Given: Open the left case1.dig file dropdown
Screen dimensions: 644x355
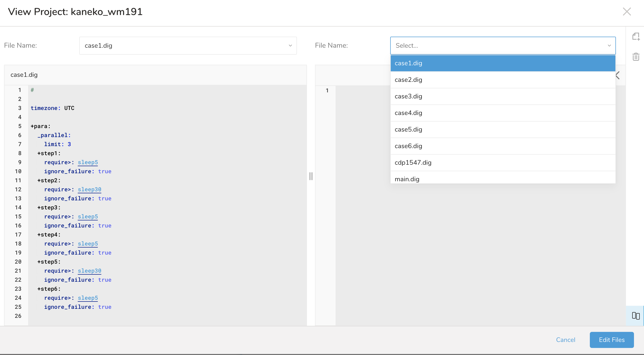Looking at the screenshot, I should pyautogui.click(x=188, y=46).
